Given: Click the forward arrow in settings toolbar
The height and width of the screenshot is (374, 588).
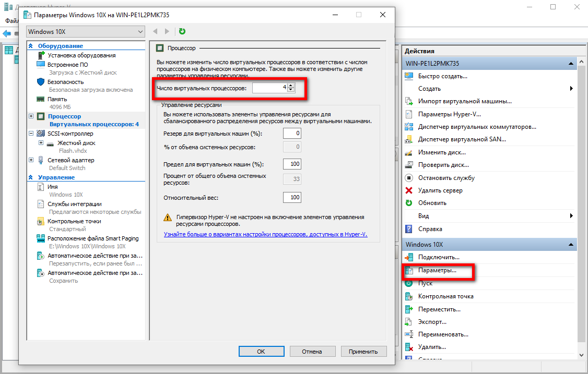Looking at the screenshot, I should click(167, 31).
